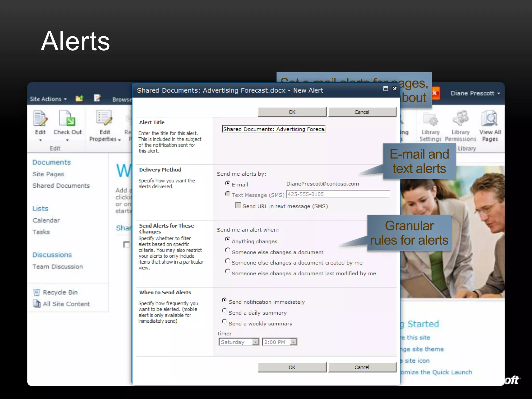Click the top OK button

point(292,112)
